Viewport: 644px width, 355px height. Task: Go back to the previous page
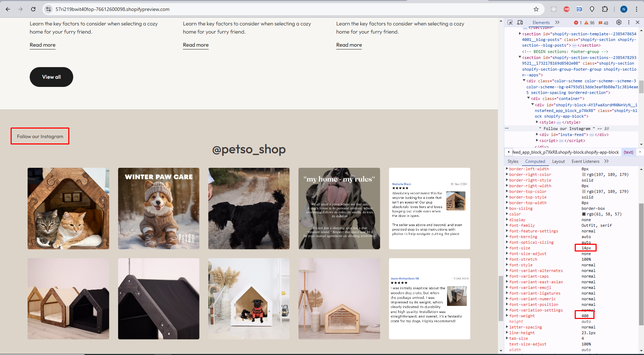(8, 9)
